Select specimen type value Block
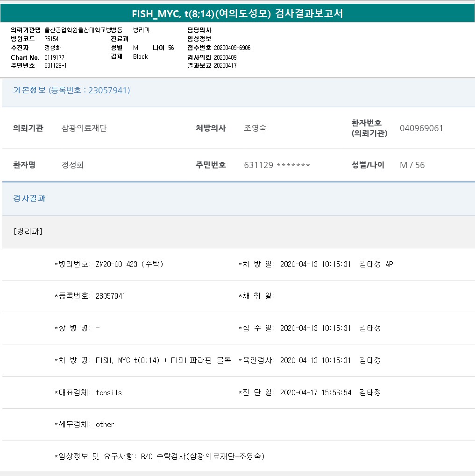 (x=141, y=56)
